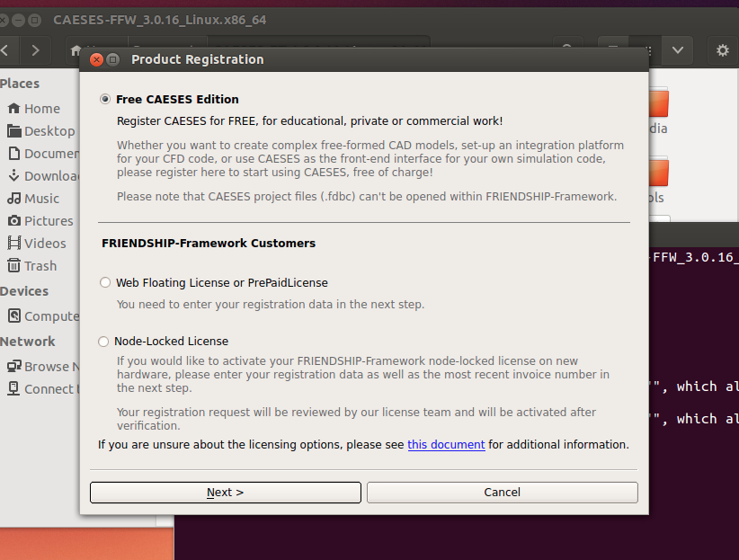Click the Home path bar icon
The width and height of the screenshot is (739, 560).
click(75, 50)
